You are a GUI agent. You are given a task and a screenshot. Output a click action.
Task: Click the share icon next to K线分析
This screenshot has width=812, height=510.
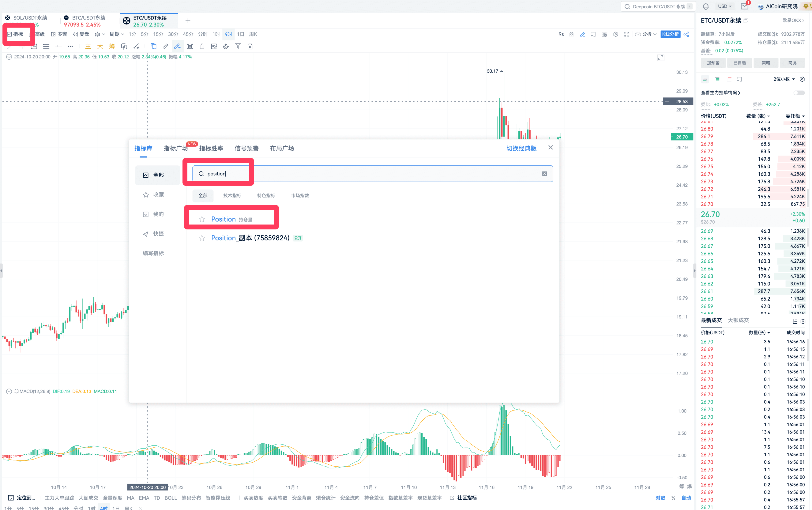[x=686, y=34]
